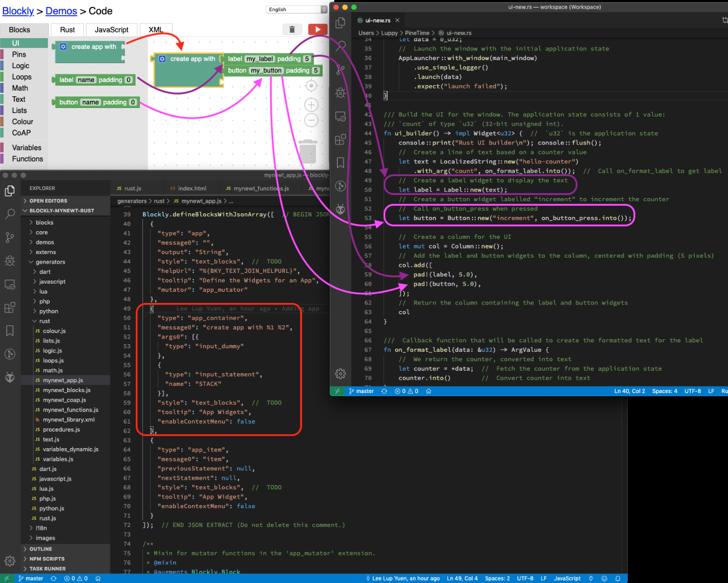This screenshot has width=728, height=583.
Task: Click Blockly workspace zoom-in plus icon
Action: (311, 105)
